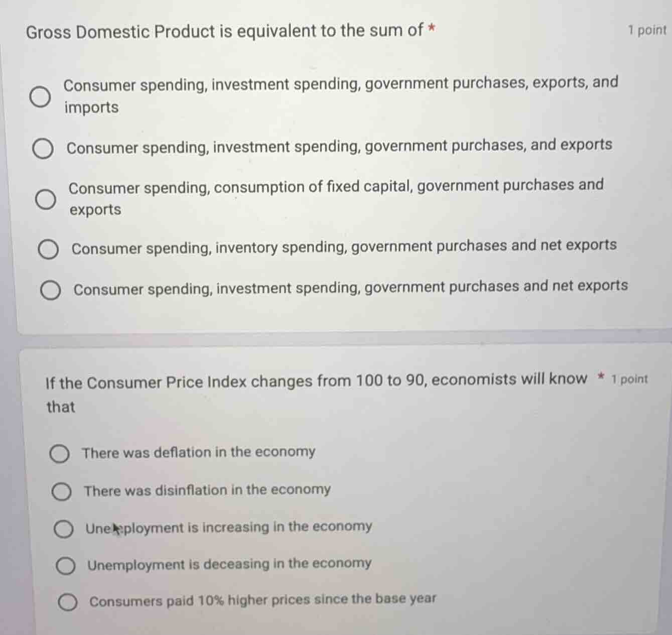Choose 'There was deflation in the economy'
Viewport: 672px width, 635px height.
(60, 454)
